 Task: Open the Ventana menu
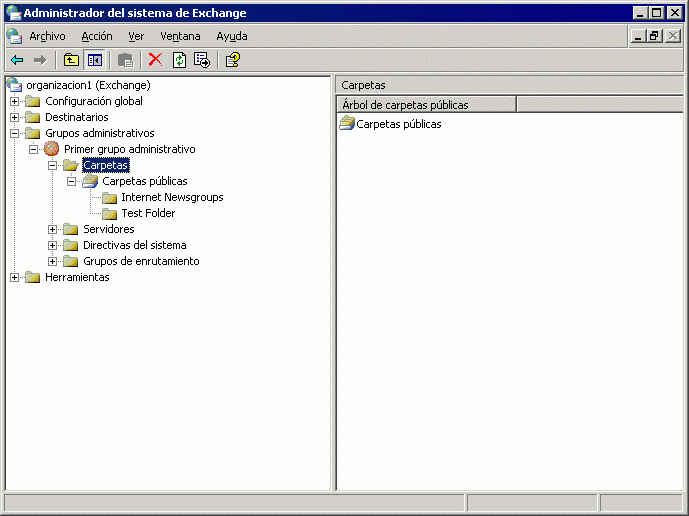[x=180, y=36]
